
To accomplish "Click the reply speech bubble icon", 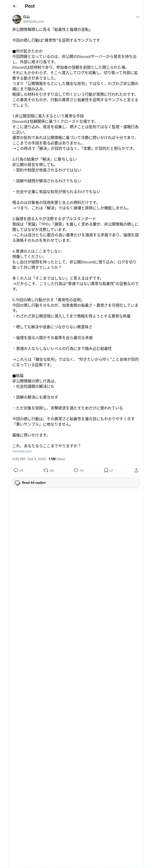I will (16, 470).
